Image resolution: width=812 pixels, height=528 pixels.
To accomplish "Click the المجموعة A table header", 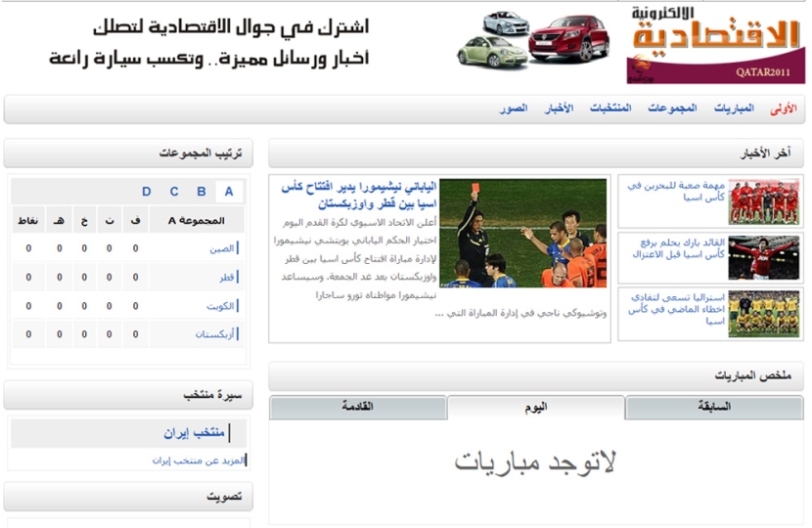I will coord(197,221).
